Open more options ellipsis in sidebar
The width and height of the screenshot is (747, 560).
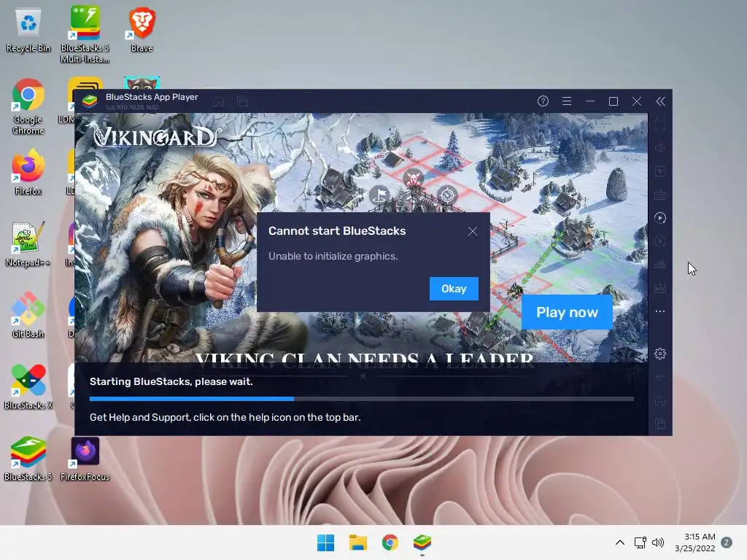click(x=659, y=311)
